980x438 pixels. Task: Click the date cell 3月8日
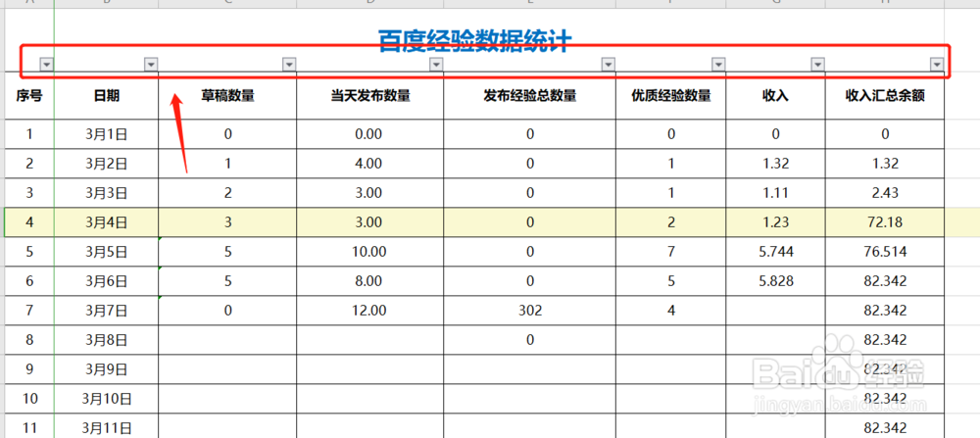pos(107,340)
